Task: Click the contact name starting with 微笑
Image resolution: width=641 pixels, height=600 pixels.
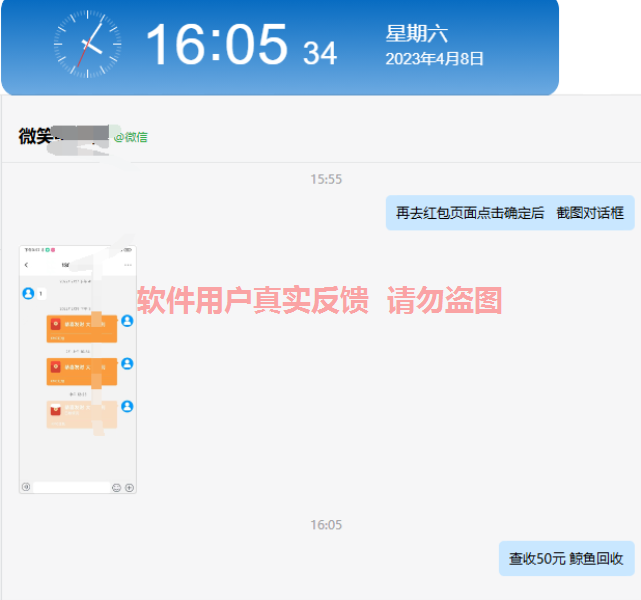Action: click(x=35, y=136)
